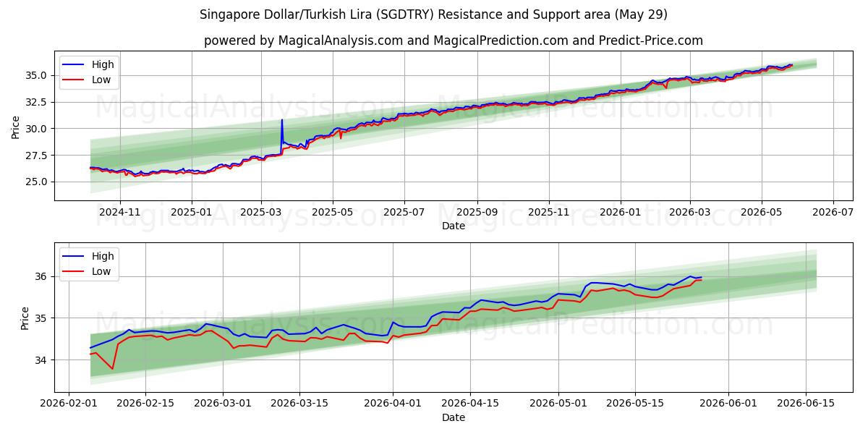The width and height of the screenshot is (868, 434).
Task: Click the '2026-07' date tick label
Action: point(833,213)
